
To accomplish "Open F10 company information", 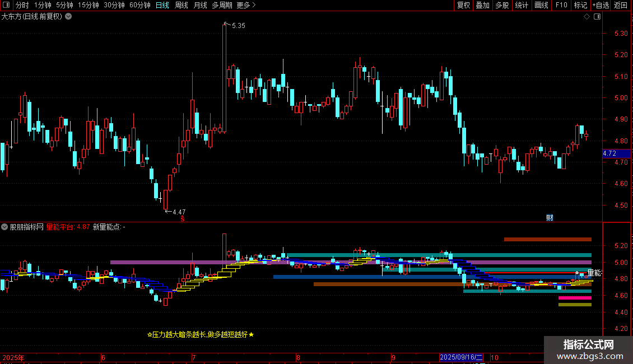I will pyautogui.click(x=561, y=5).
